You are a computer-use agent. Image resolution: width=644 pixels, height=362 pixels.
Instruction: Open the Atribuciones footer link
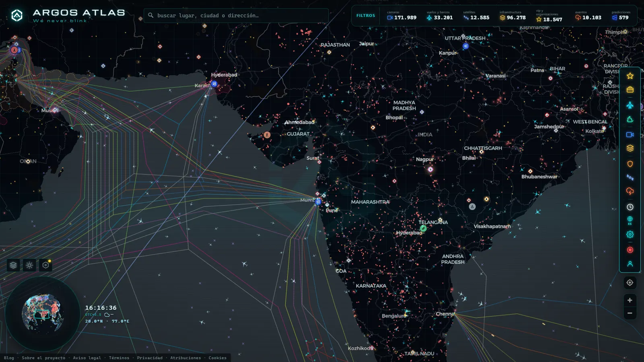[186, 358]
